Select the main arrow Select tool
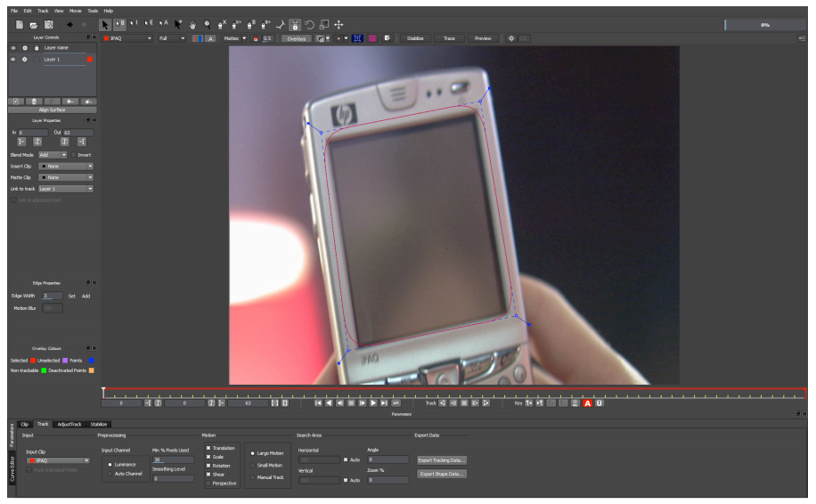This screenshot has width=816, height=504. (105, 24)
